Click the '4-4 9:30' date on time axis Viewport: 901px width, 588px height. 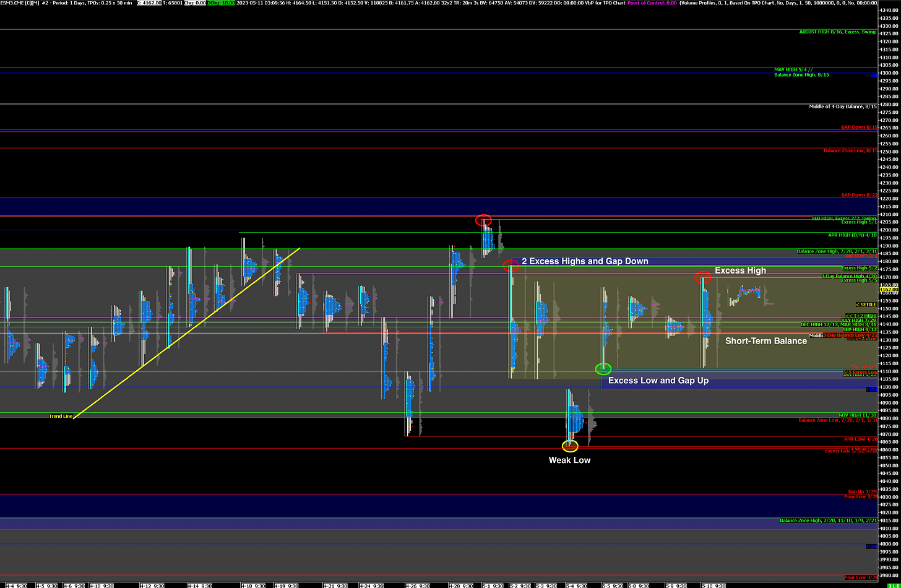[16, 585]
